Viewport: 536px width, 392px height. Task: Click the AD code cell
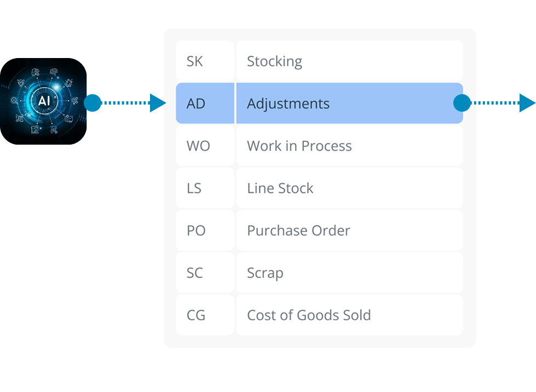pos(196,103)
